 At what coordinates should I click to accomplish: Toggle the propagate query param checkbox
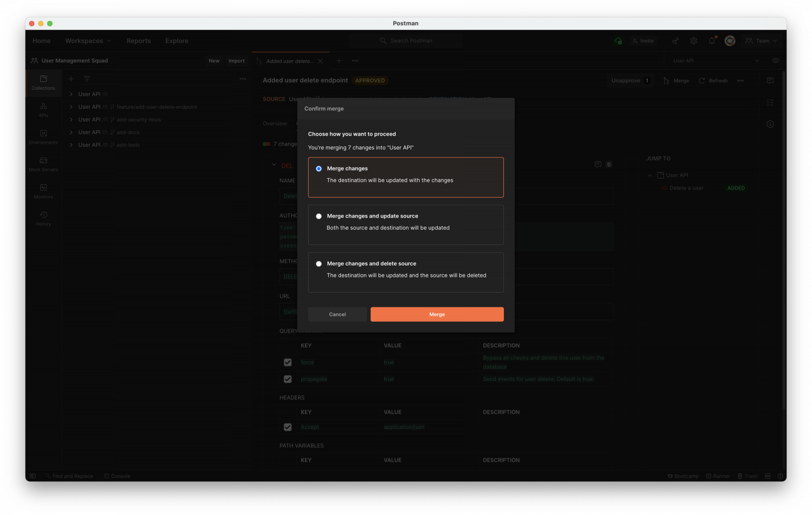coord(288,379)
